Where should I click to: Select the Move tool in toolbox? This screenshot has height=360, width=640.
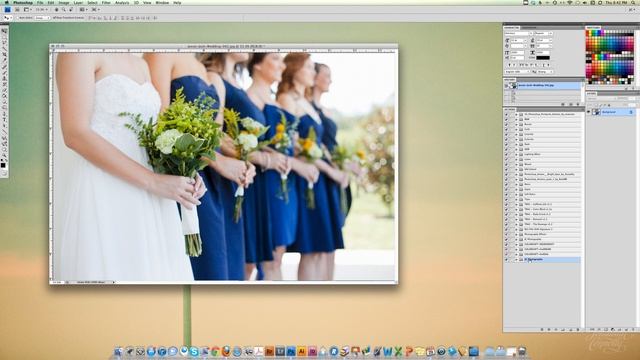pos(4,31)
